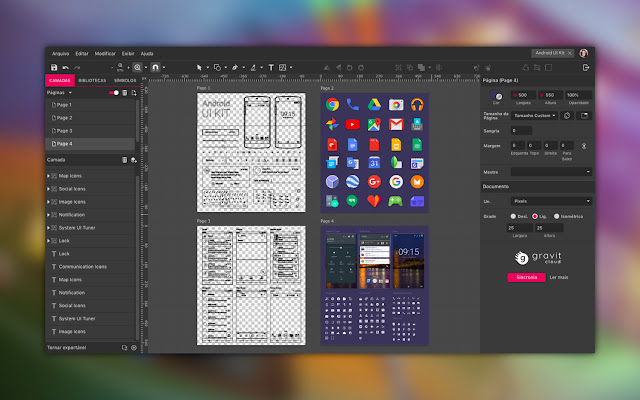Select the Isométrica grid radio button
640x400 pixels.
pyautogui.click(x=557, y=215)
